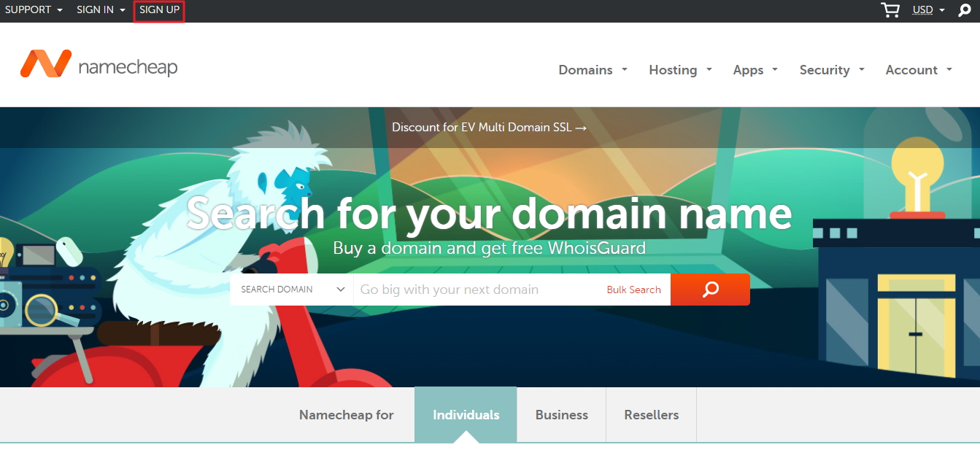Click the magnifier icon in top bar

[965, 10]
